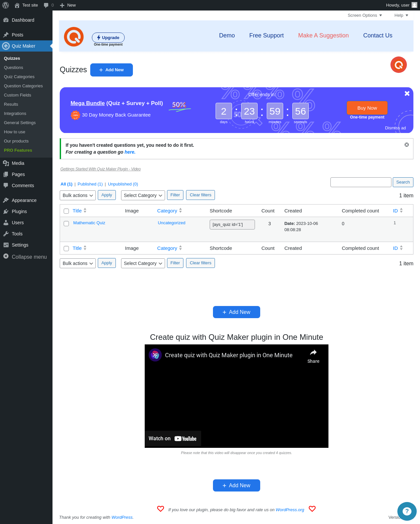Click the plus New icon in admin bar
The width and height of the screenshot is (420, 524).
click(62, 5)
